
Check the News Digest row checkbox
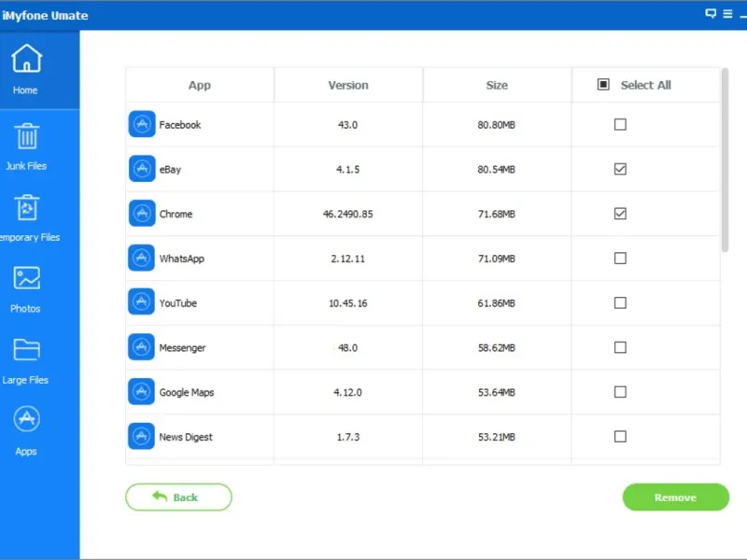pyautogui.click(x=620, y=437)
